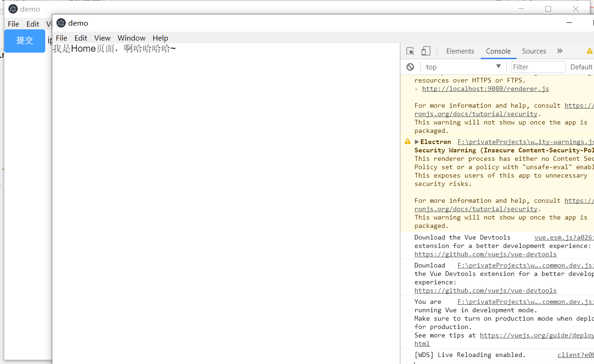
Task: Open common.dev.js link beside Download
Action: click(x=525, y=265)
